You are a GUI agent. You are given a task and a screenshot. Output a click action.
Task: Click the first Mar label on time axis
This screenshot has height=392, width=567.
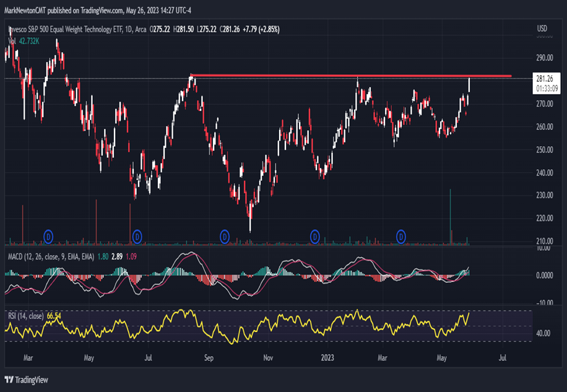[x=28, y=358]
